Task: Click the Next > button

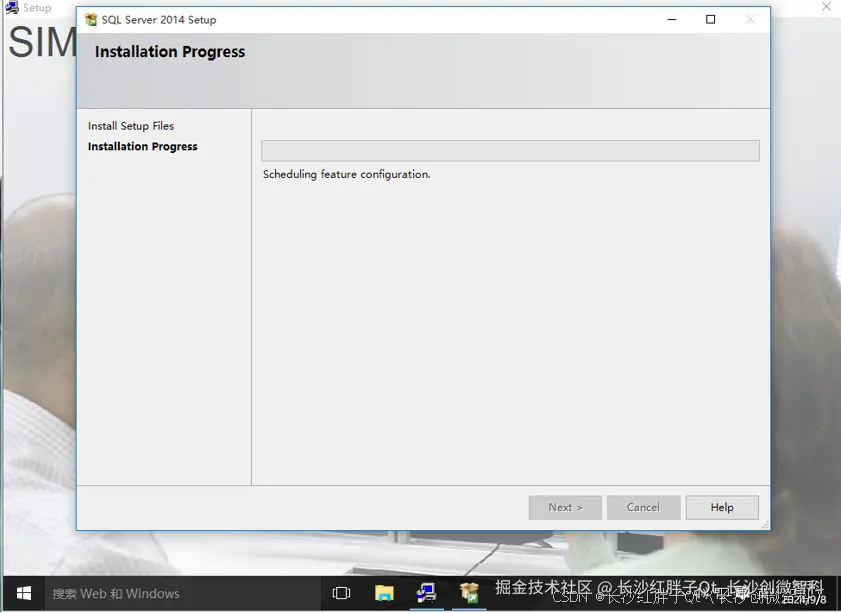Action: [x=565, y=507]
